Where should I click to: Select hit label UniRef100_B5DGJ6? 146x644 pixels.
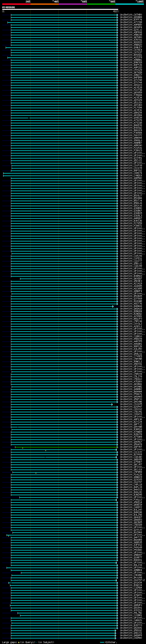click(131, 203)
